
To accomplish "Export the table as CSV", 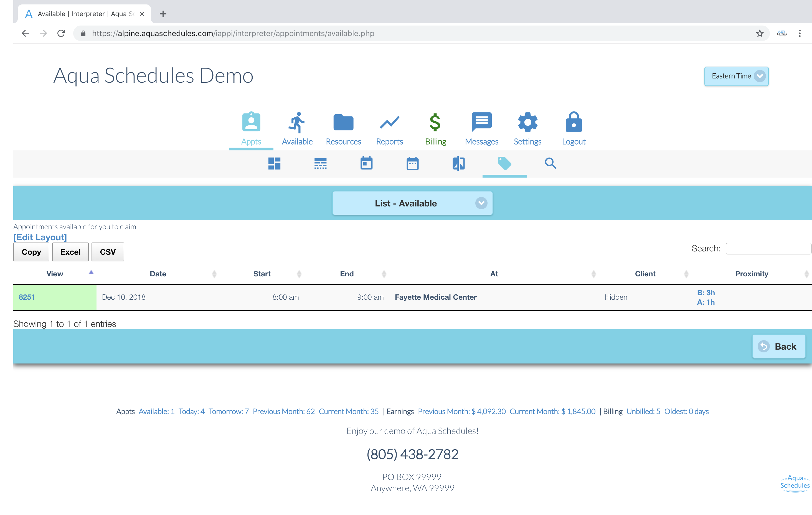I will click(108, 252).
